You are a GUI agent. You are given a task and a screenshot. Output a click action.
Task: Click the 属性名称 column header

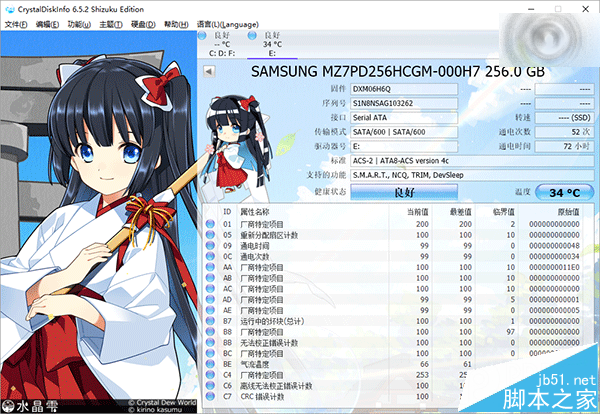[x=255, y=212]
